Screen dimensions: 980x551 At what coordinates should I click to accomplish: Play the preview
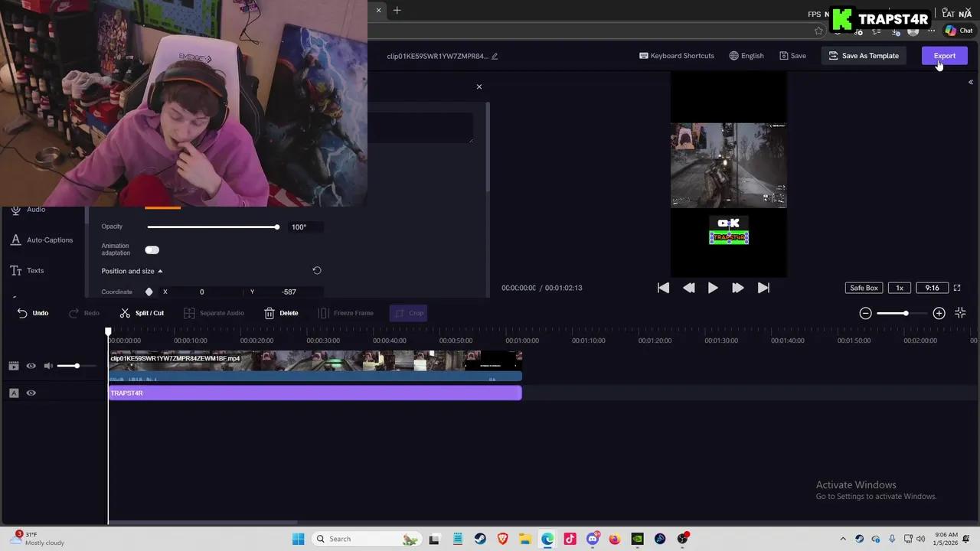click(713, 288)
